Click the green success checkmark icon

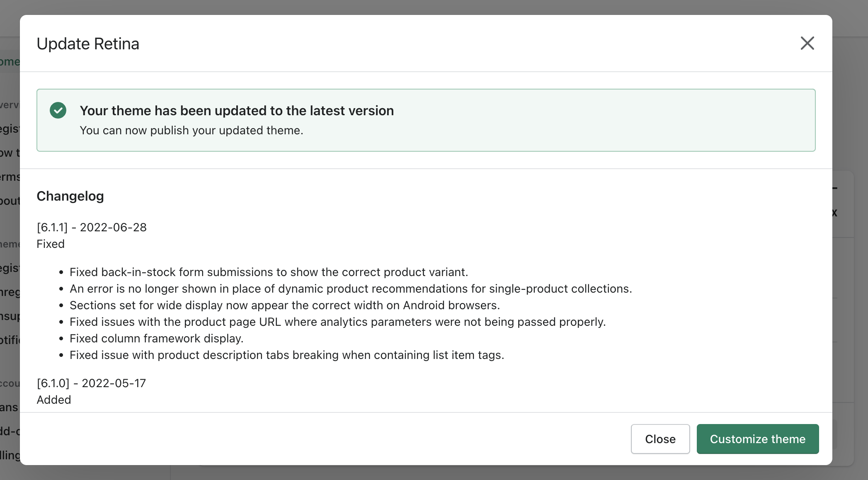pos(58,110)
